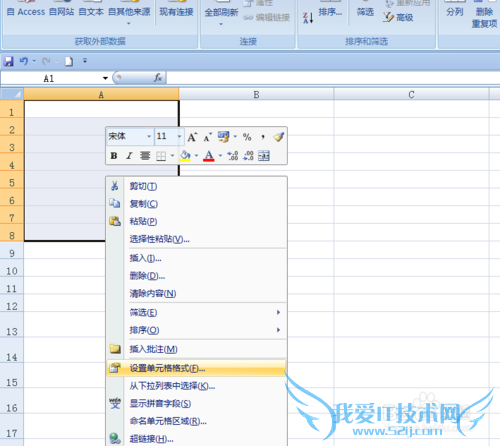Open the customize quick access toolbar arrow
Screen dimensions: 500x446
[85, 61]
